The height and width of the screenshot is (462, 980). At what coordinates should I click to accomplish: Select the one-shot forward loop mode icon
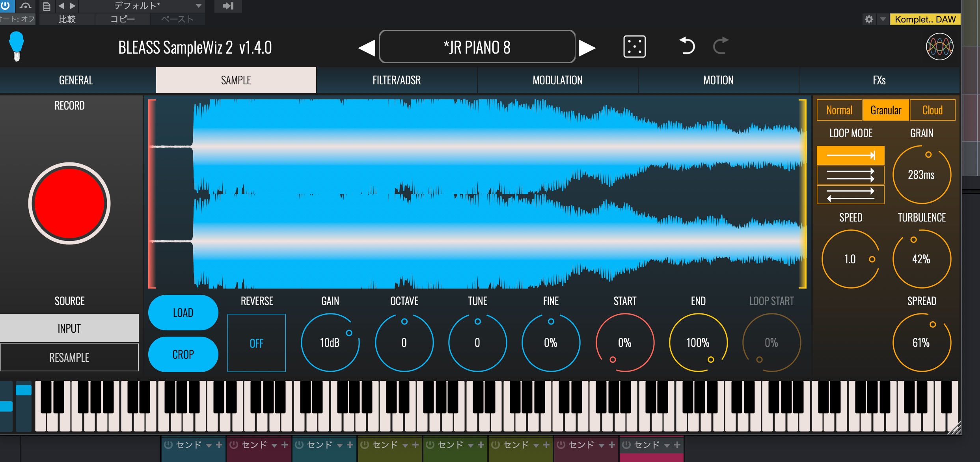point(850,155)
